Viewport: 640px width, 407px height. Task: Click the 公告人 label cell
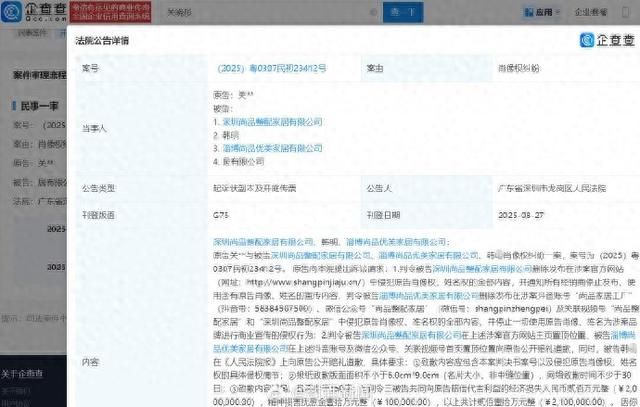coord(379,188)
